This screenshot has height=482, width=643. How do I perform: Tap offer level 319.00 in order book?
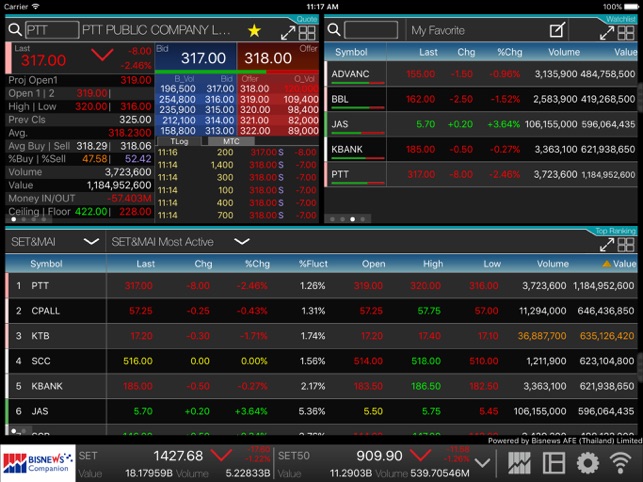255,99
